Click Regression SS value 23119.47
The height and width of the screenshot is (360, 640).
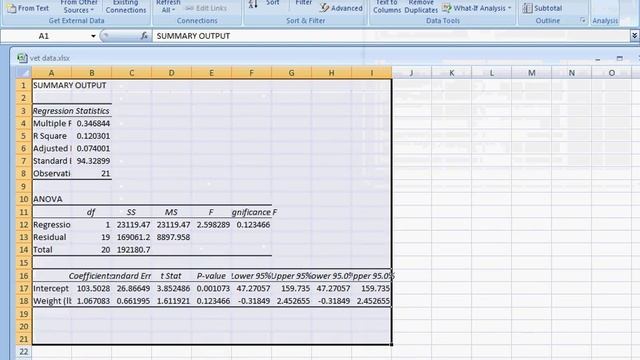click(x=131, y=224)
